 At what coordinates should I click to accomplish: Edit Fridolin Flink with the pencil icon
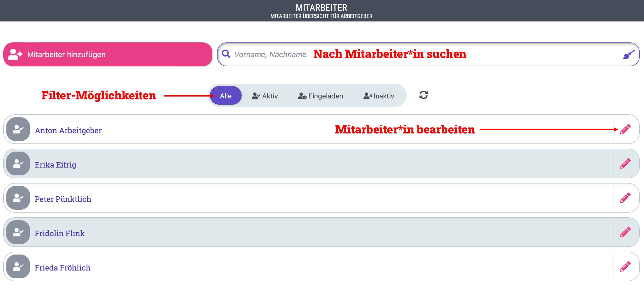[625, 232]
